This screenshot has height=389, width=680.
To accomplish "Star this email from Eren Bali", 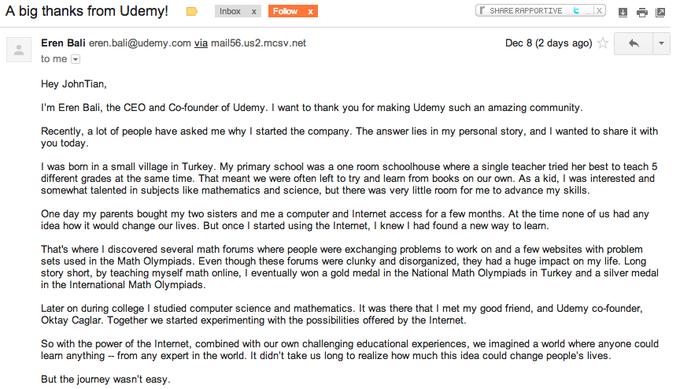I will (x=603, y=43).
